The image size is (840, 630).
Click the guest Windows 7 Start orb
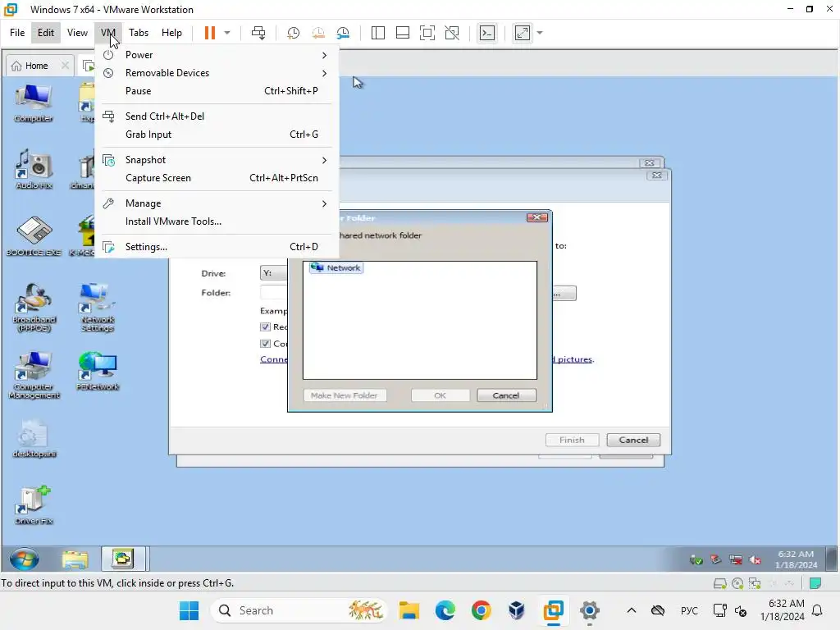(x=24, y=559)
